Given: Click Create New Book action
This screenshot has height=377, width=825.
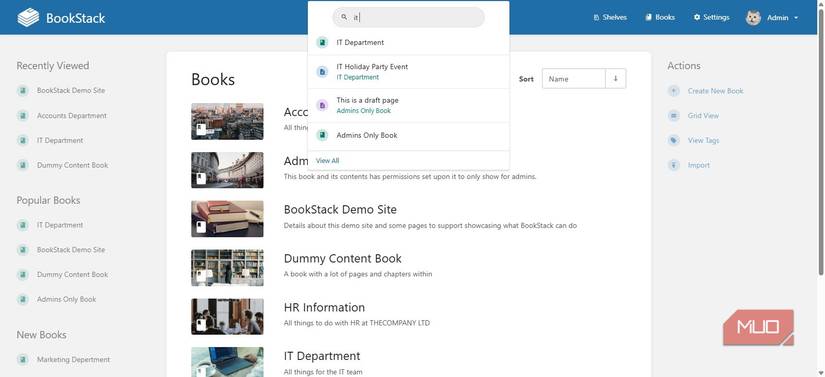Looking at the screenshot, I should pyautogui.click(x=715, y=91).
